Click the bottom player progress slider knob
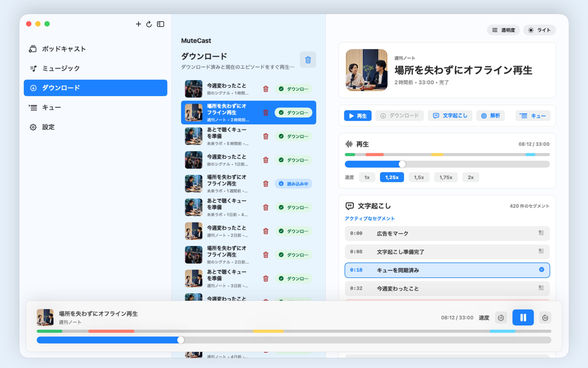This screenshot has width=588, height=368. point(180,340)
